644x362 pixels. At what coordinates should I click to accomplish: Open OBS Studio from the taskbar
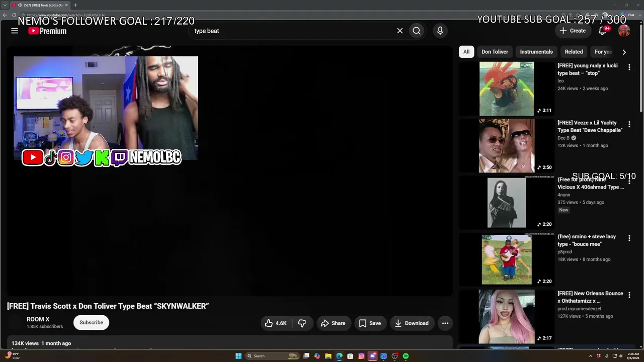click(x=394, y=356)
